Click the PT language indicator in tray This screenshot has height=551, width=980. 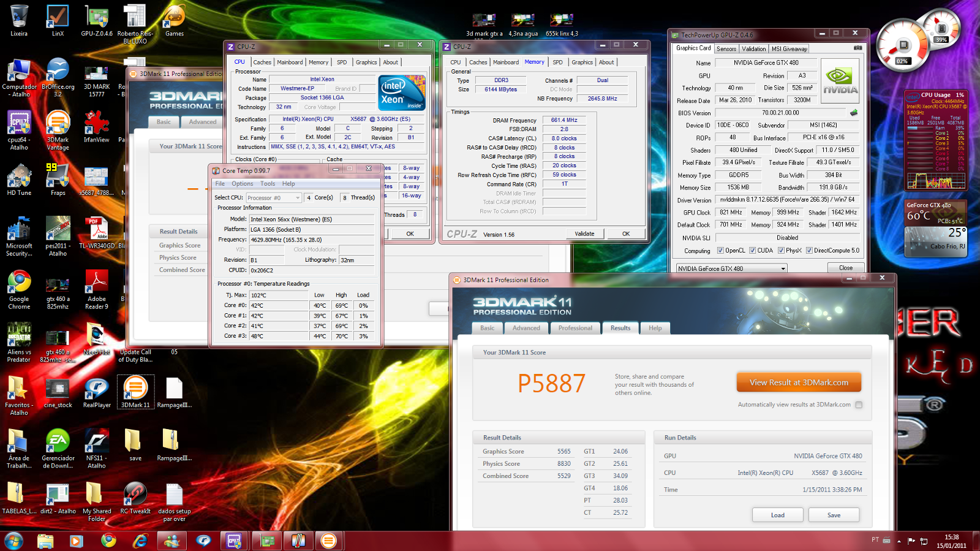click(875, 539)
